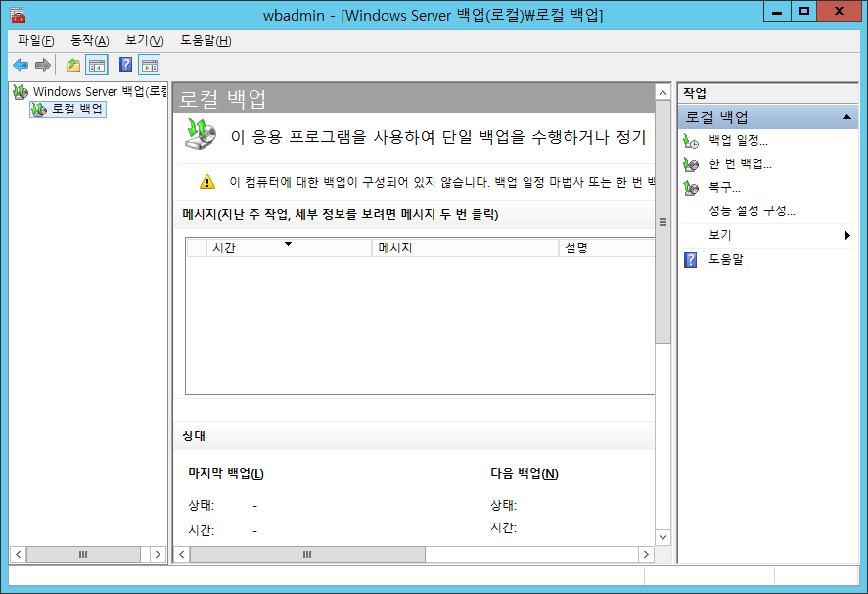Click the 다음 백업(N) label

click(525, 473)
